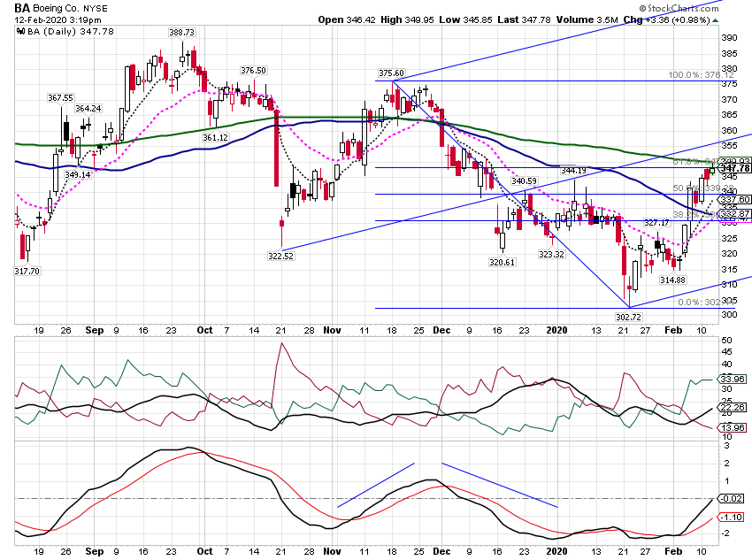This screenshot has height=560, width=752.
Task: Click the green up-arrow next to Chg
Action: pos(716,20)
